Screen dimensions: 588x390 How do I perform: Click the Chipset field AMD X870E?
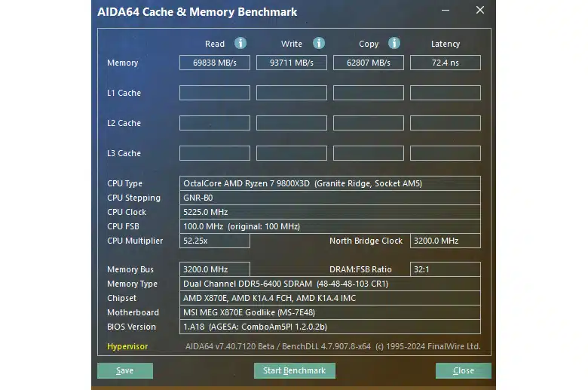330,298
